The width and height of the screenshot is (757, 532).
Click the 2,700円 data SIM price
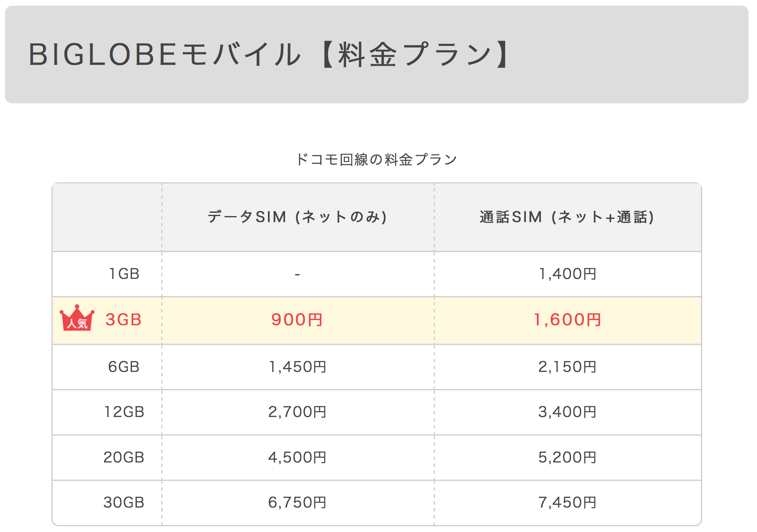click(x=297, y=412)
